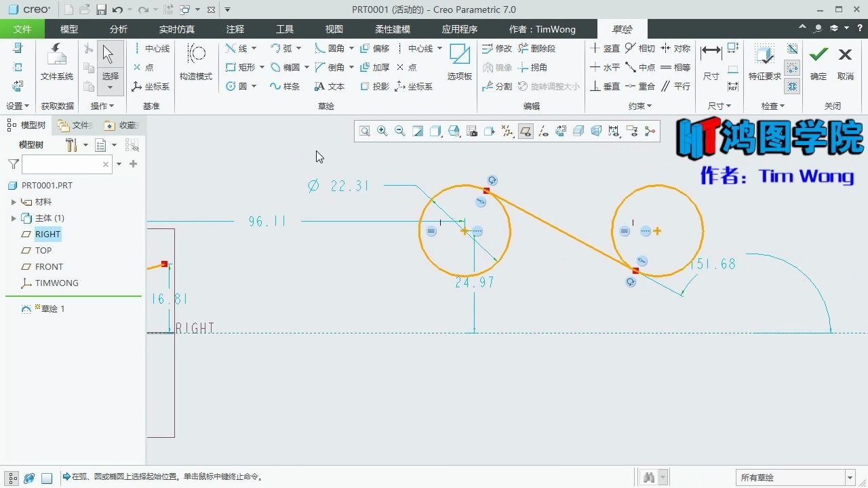
Task: Select the 样条 spline tool
Action: 285,86
